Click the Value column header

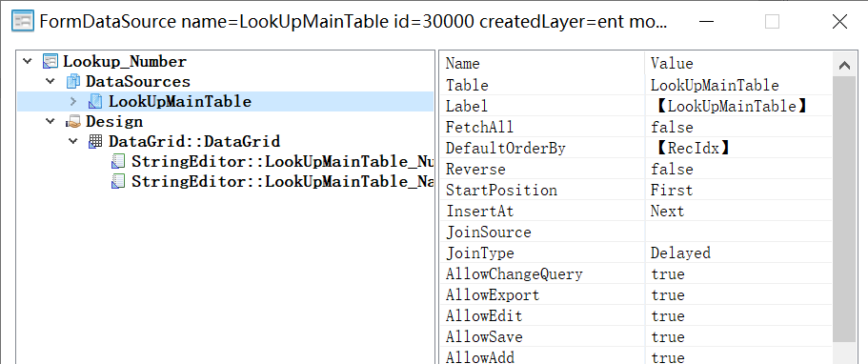672,64
